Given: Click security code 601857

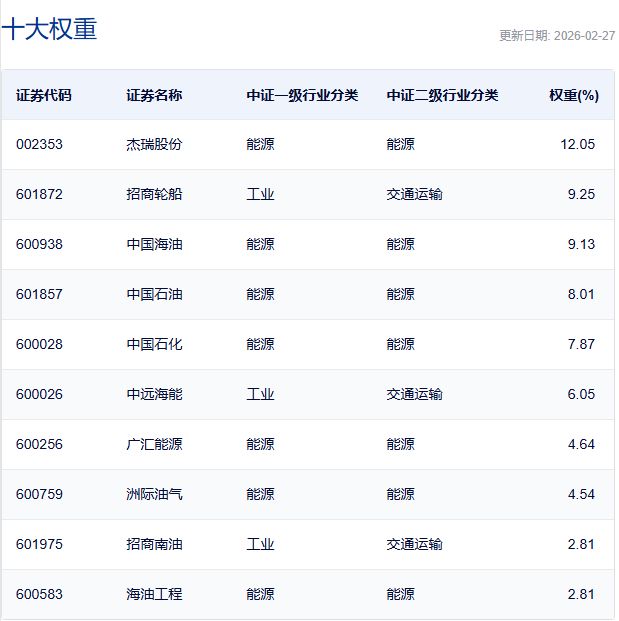Looking at the screenshot, I should (39, 294).
